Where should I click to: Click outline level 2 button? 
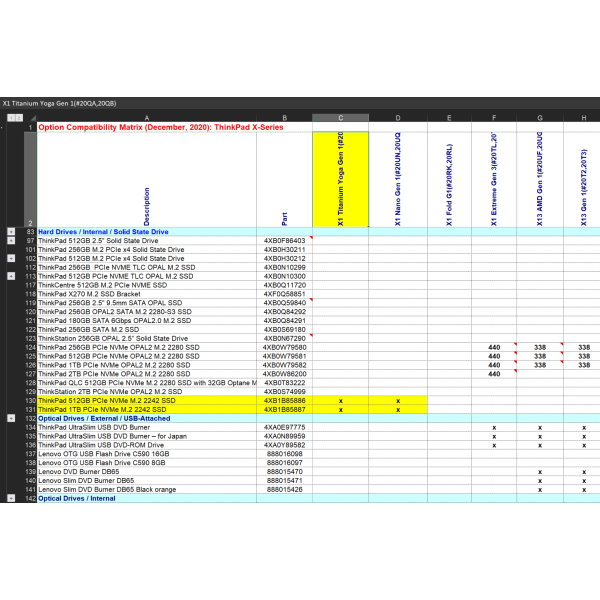coord(19,118)
